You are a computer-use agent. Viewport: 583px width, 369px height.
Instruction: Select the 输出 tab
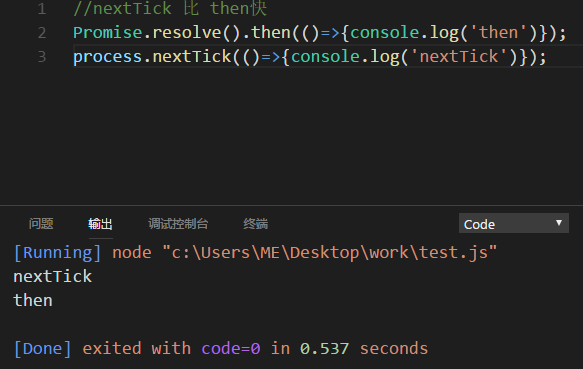100,224
